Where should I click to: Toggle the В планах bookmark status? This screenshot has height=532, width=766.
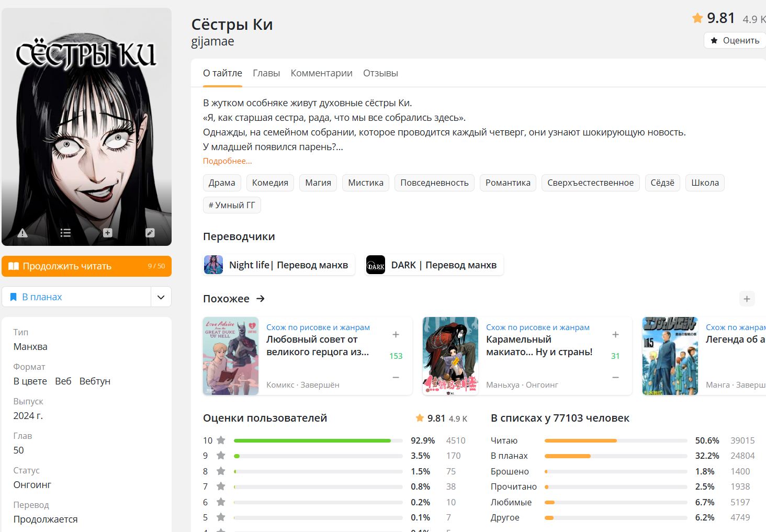click(76, 297)
